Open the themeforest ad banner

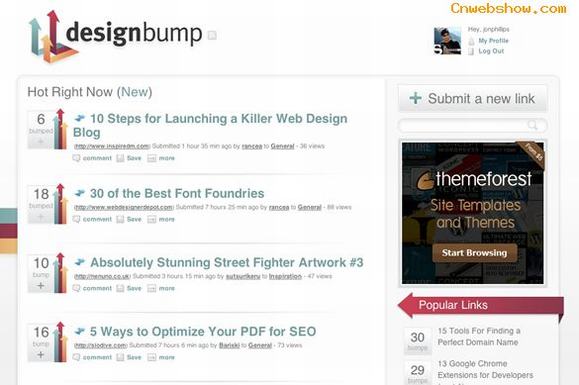pos(473,213)
